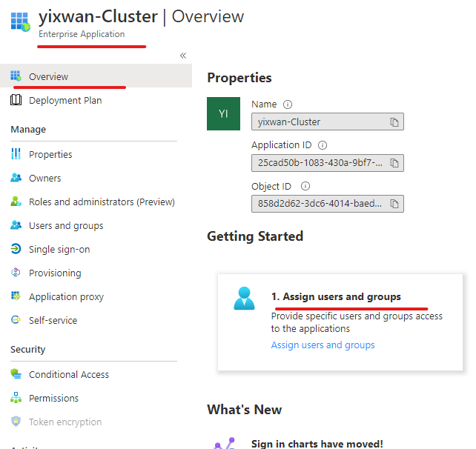This screenshot has height=449, width=476.
Task: Click the Enterprise Application grid icon in header
Action: [x=21, y=21]
